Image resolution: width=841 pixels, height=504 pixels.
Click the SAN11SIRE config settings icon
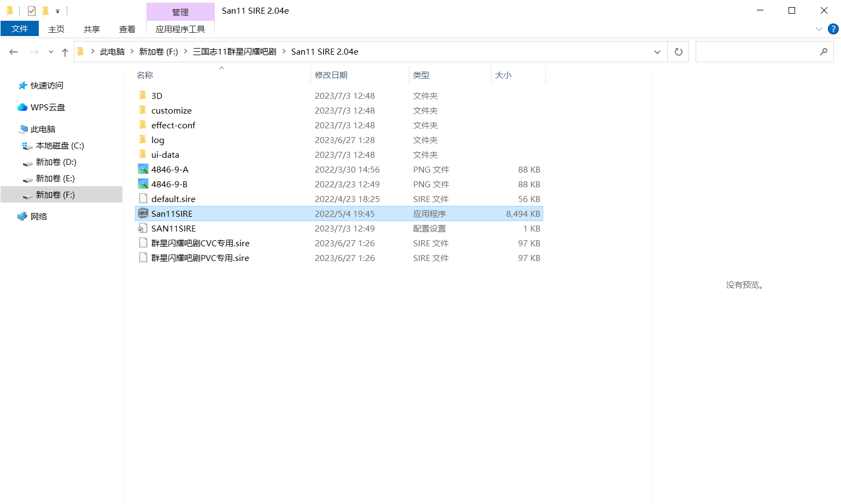pos(143,228)
